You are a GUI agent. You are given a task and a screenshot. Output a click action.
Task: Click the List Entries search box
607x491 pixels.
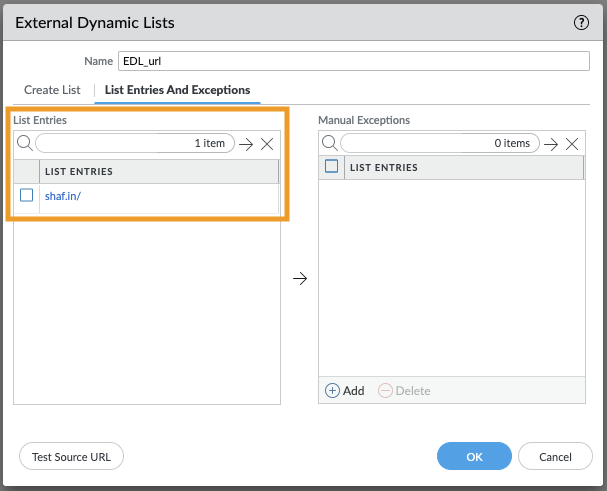coord(135,143)
